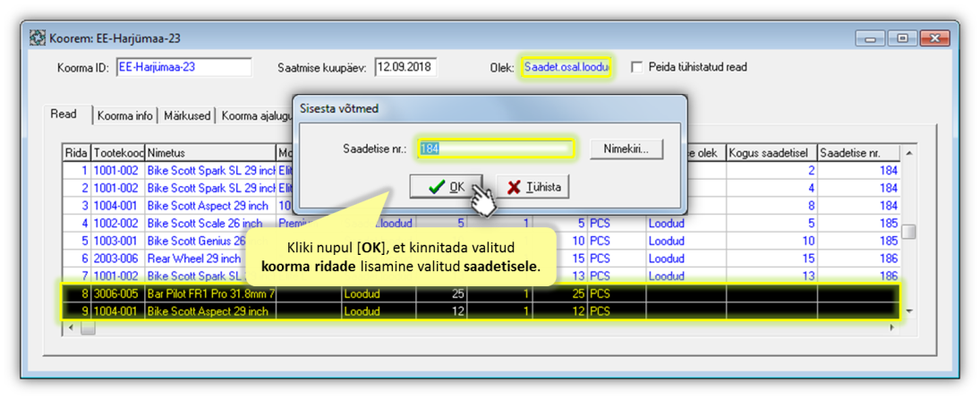Image resolution: width=980 pixels, height=399 pixels.
Task: Click Tühista button with red X
Action: coord(533,187)
